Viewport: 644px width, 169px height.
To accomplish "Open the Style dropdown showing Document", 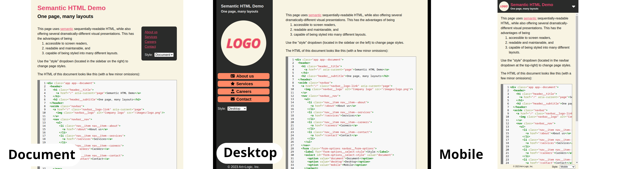I will (x=164, y=55).
